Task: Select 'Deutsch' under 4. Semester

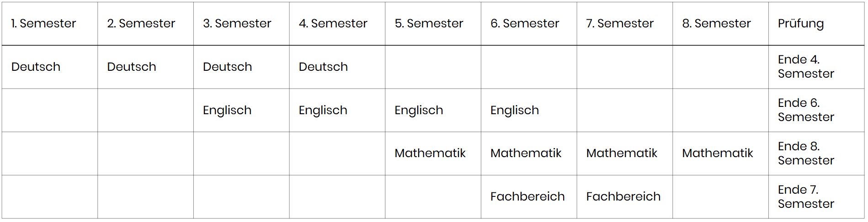Action: (323, 67)
